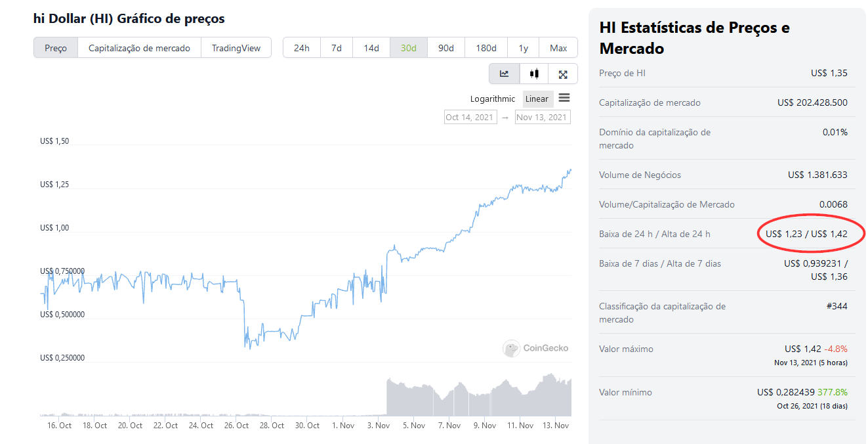Click the fullscreen expand chart icon
This screenshot has width=868, height=444.
coord(563,74)
